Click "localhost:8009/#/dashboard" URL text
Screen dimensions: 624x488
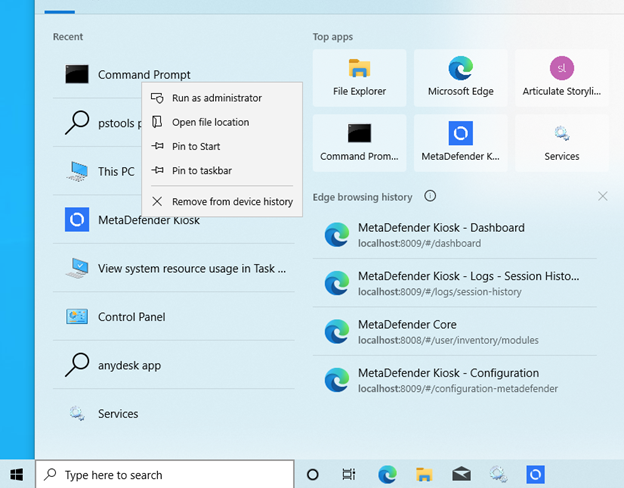[419, 243]
